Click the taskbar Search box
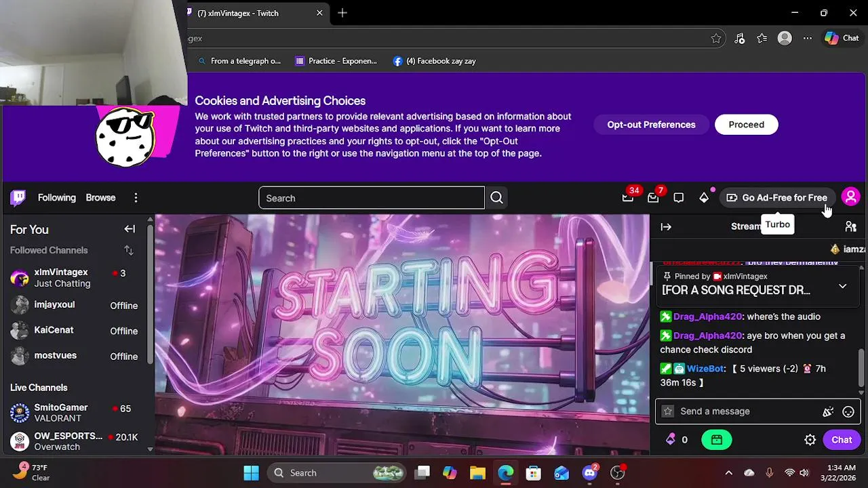This screenshot has height=488, width=868. [x=337, y=473]
